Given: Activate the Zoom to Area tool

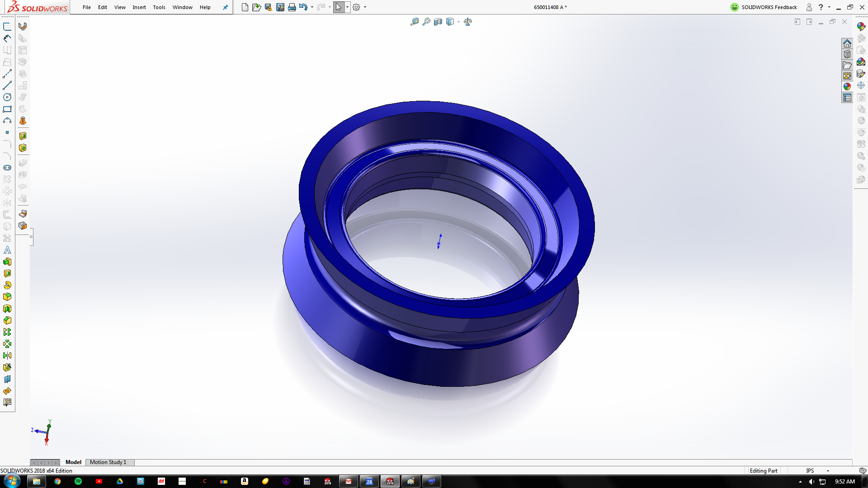Looking at the screenshot, I should click(426, 21).
